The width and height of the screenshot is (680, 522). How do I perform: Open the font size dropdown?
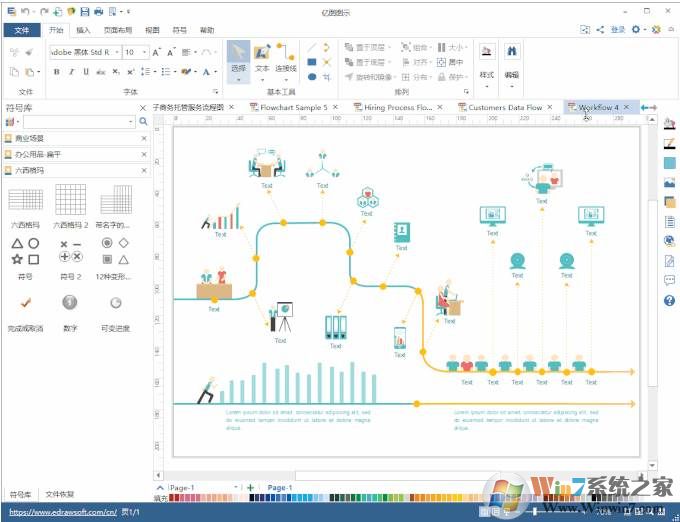coord(144,52)
